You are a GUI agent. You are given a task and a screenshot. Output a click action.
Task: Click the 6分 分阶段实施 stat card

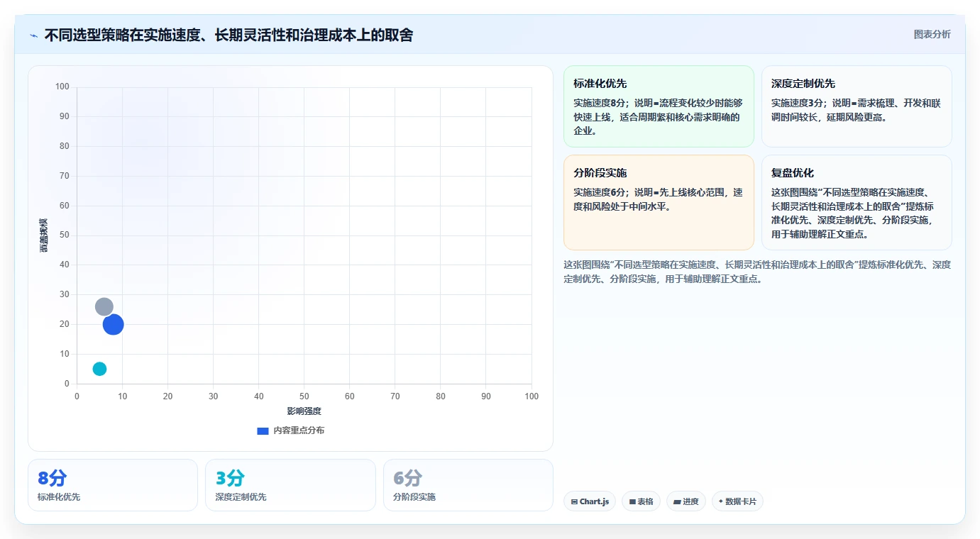click(468, 485)
